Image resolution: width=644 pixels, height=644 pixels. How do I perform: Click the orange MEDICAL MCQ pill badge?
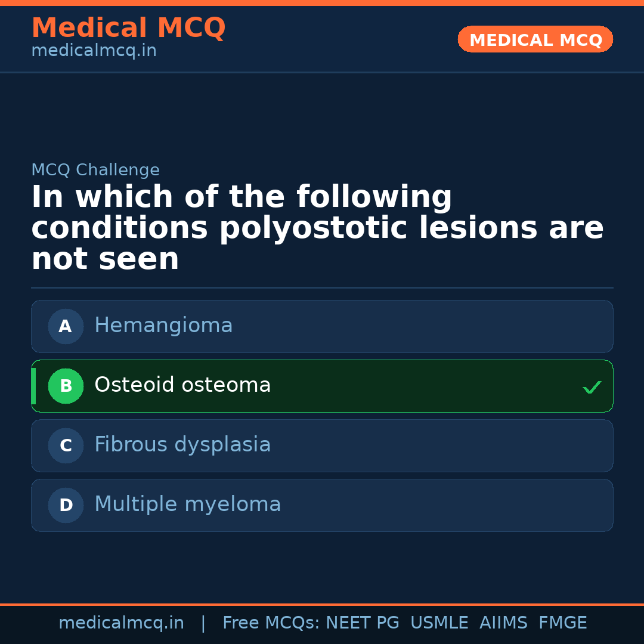pyautogui.click(x=535, y=39)
